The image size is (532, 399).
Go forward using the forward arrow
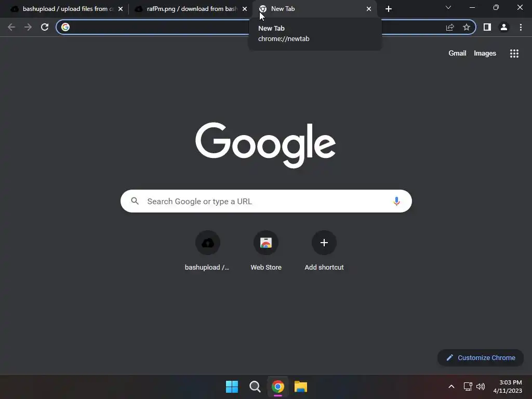(x=28, y=27)
